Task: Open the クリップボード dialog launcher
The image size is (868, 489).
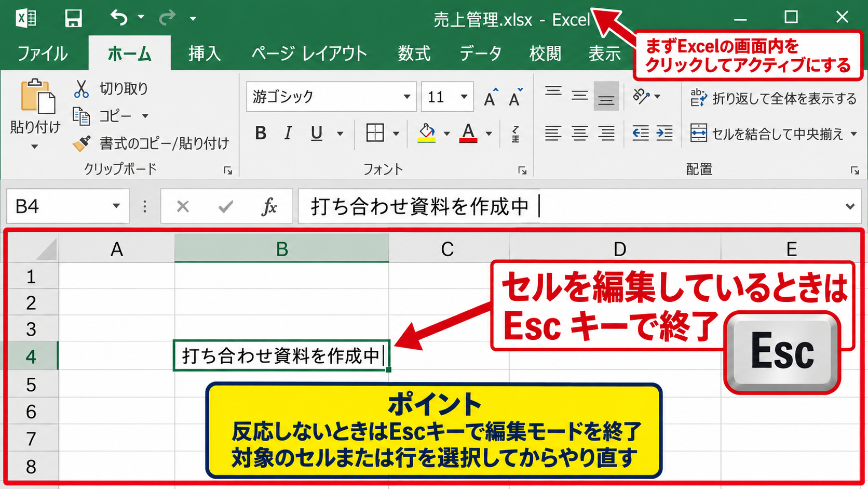Action: (x=228, y=170)
